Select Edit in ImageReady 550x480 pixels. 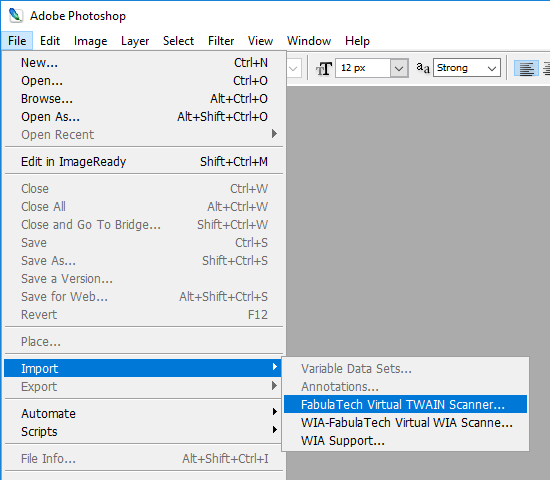143,162
